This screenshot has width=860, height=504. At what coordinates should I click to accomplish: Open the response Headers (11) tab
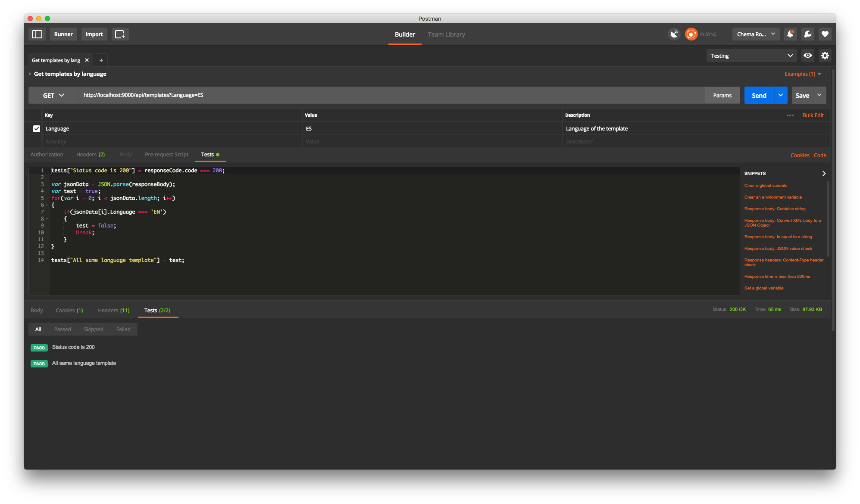tap(113, 311)
